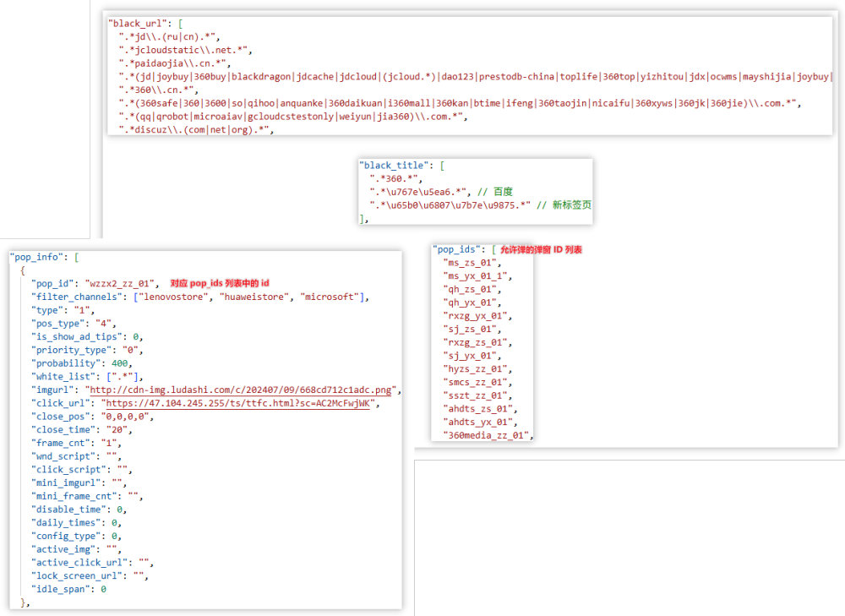Click the "360media_zz_01" pop id

coord(486,435)
